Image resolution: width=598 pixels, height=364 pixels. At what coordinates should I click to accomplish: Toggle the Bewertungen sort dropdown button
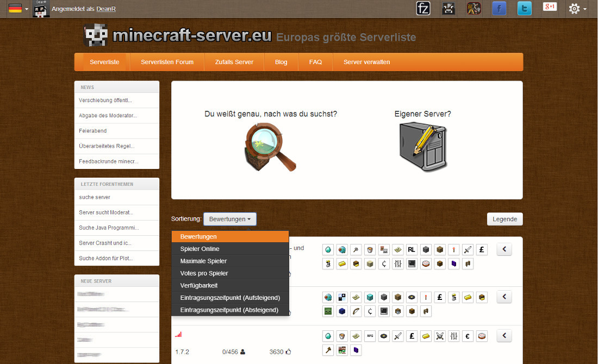click(x=229, y=219)
